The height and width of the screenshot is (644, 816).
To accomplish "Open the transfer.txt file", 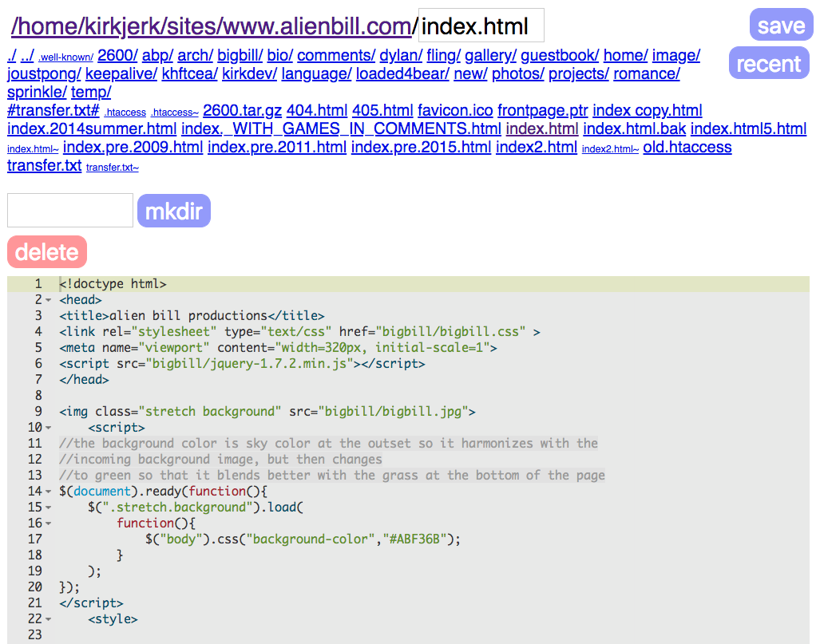I will click(43, 165).
